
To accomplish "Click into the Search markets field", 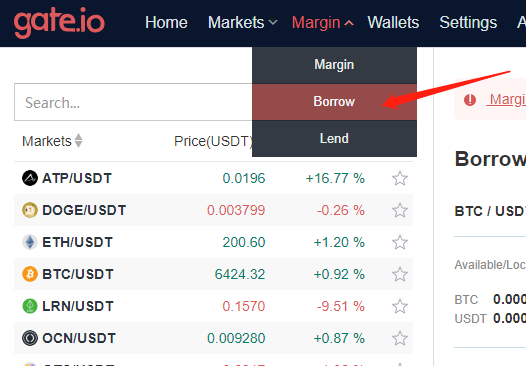I will click(133, 102).
